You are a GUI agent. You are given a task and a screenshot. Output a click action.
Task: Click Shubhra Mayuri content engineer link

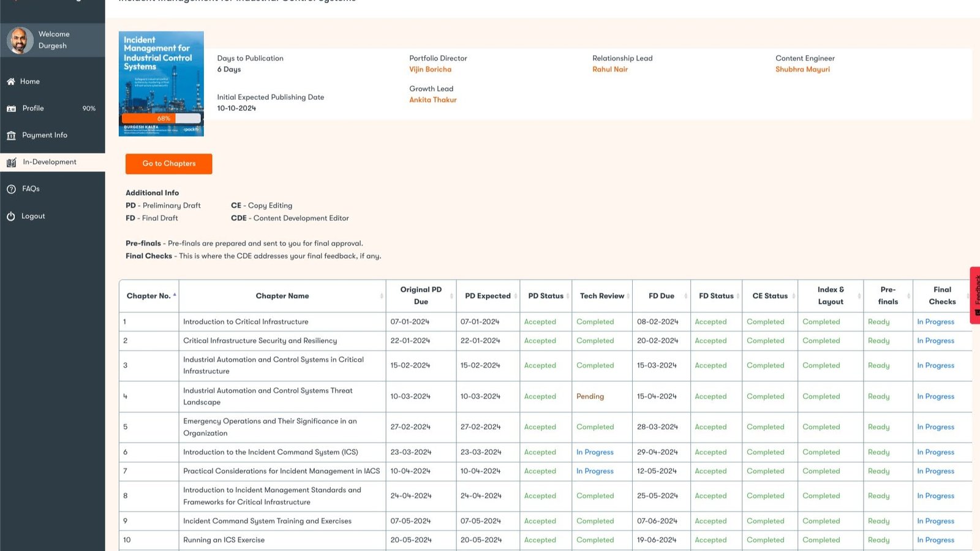[x=802, y=70]
